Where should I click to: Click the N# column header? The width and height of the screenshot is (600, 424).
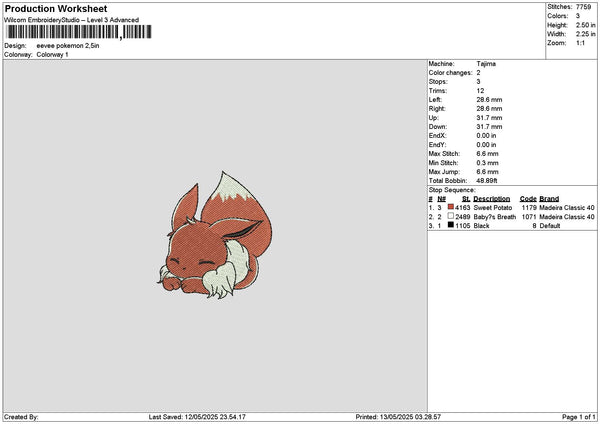click(x=442, y=199)
